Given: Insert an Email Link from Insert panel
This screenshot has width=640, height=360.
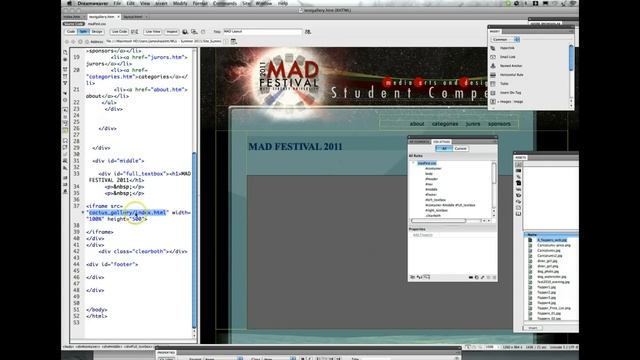Looking at the screenshot, I should click(x=507, y=57).
